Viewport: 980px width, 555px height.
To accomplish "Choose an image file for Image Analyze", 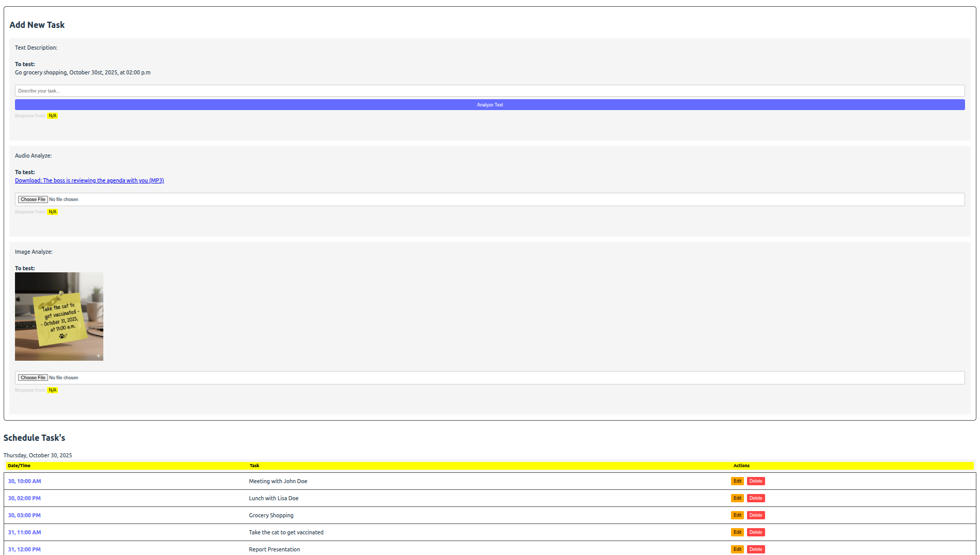I will (33, 377).
